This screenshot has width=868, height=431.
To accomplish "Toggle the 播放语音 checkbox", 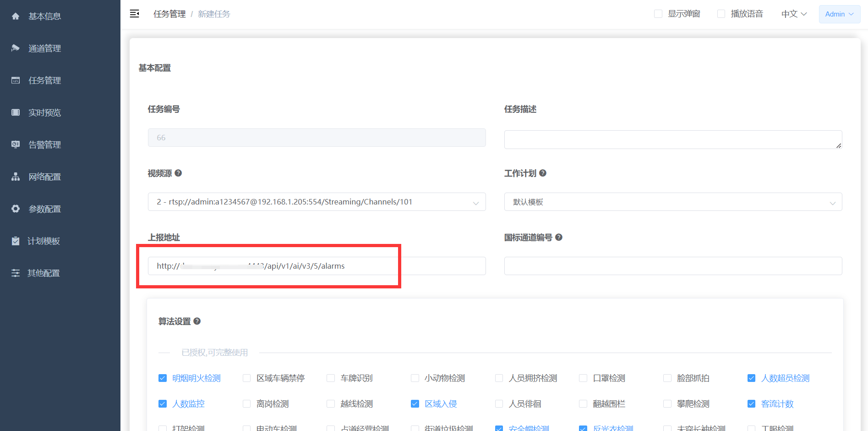I will pos(721,14).
